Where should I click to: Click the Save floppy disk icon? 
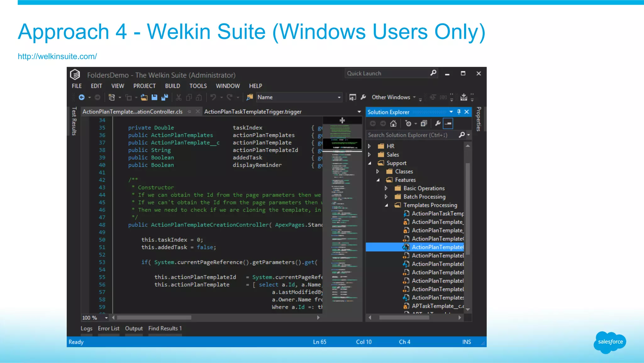coord(154,97)
